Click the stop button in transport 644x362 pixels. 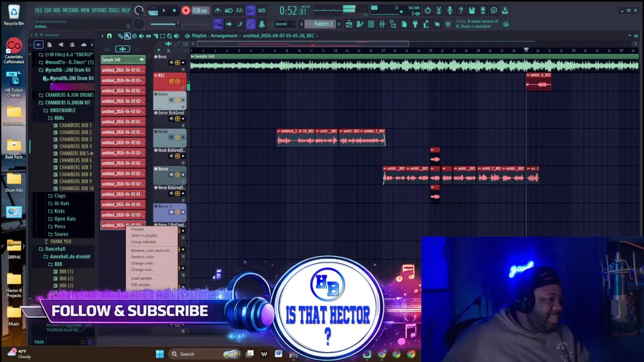coord(174,11)
